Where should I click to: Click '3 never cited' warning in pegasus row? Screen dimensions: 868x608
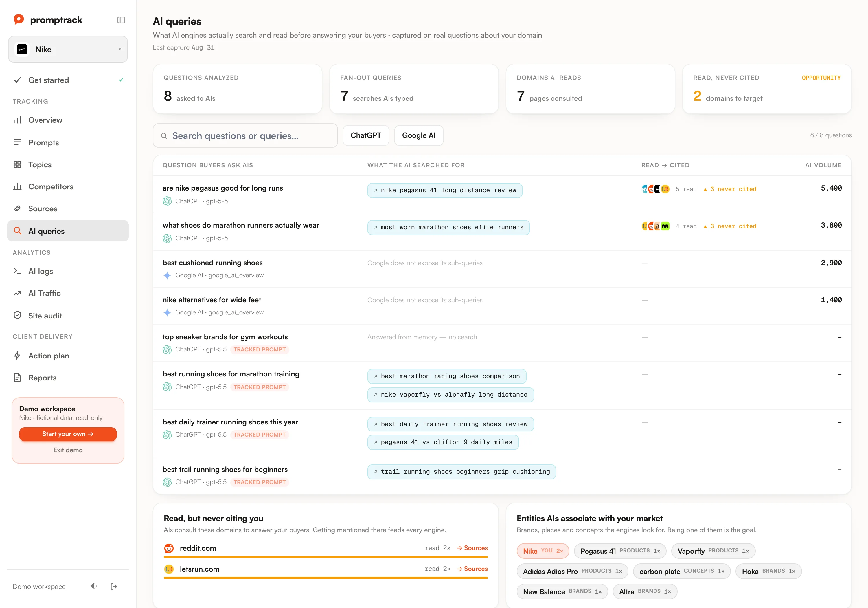[x=730, y=189]
